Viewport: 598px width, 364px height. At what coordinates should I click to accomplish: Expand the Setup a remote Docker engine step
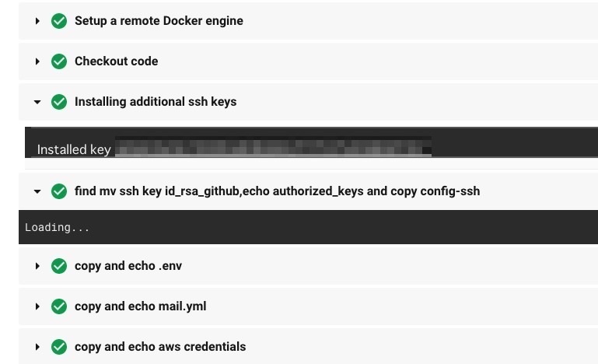[x=37, y=21]
